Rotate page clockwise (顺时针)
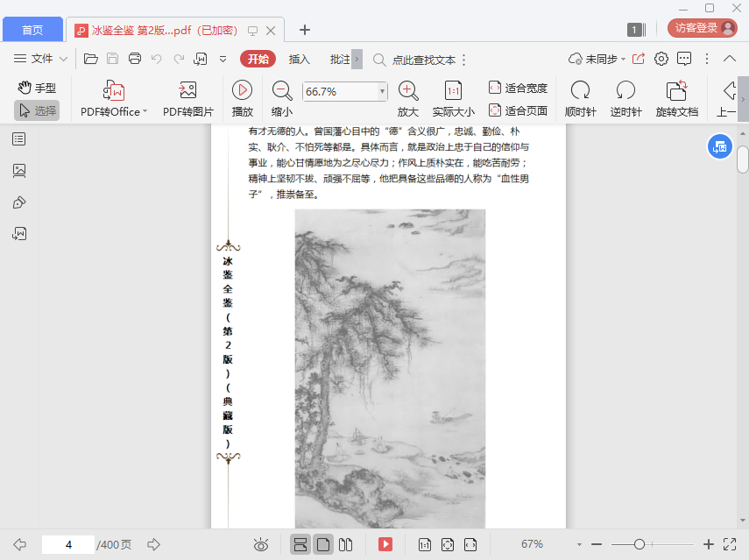 [x=581, y=98]
